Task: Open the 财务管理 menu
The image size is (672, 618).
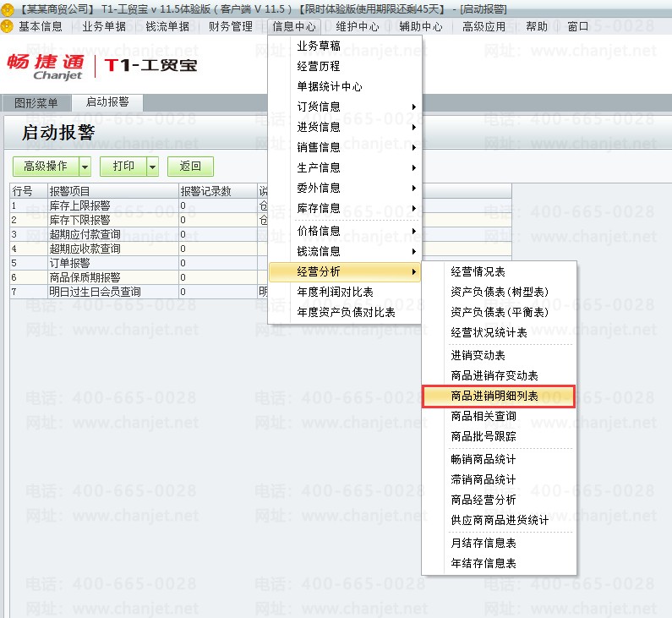Action: (230, 26)
